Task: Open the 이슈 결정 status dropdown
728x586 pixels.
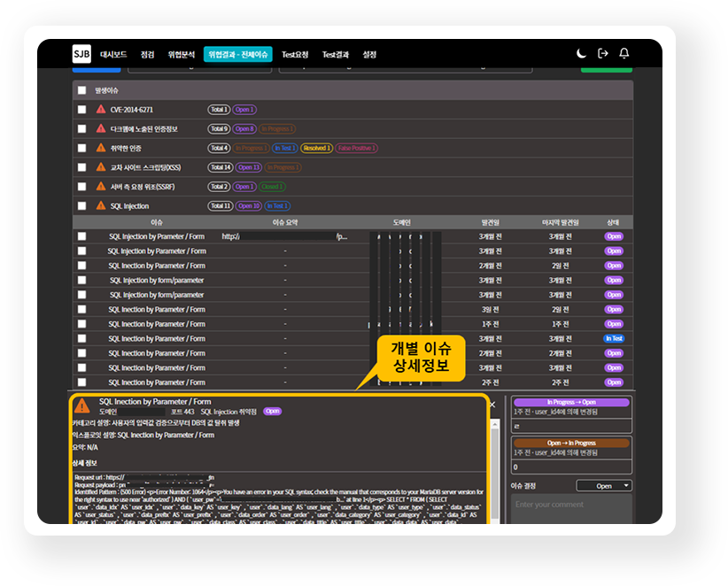Action: (x=604, y=486)
